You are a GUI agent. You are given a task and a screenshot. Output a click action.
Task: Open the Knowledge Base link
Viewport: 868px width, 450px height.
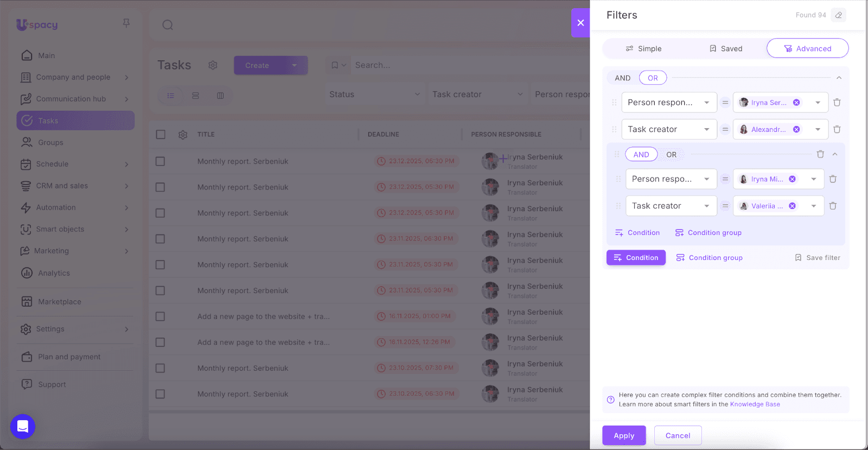755,404
